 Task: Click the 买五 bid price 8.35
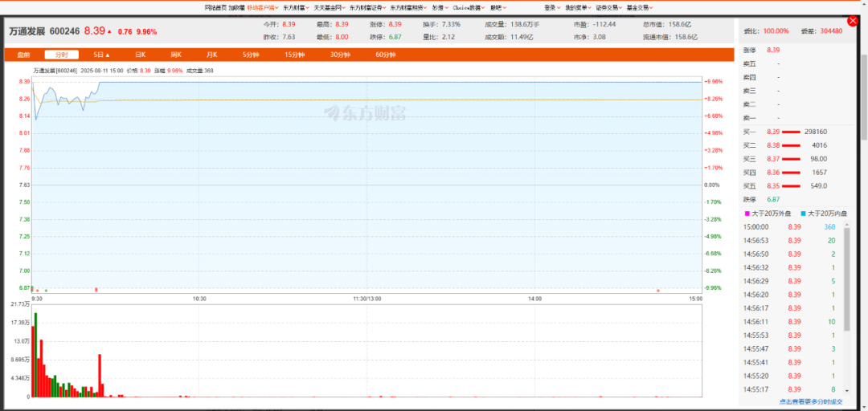tap(773, 186)
